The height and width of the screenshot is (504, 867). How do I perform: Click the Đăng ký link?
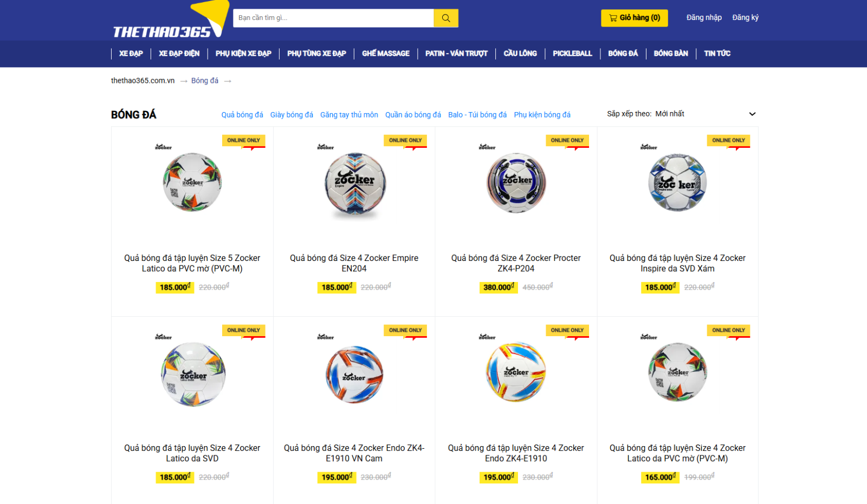pyautogui.click(x=745, y=17)
